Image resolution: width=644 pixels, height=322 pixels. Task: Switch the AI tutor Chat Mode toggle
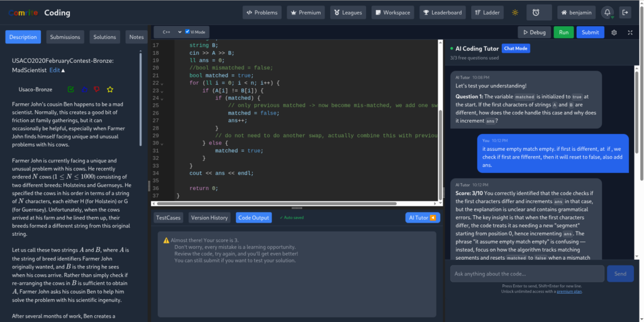(x=516, y=48)
